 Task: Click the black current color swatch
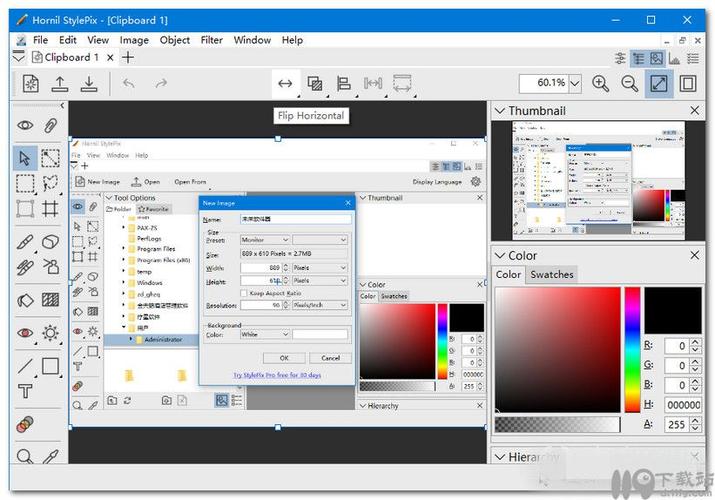(x=673, y=310)
